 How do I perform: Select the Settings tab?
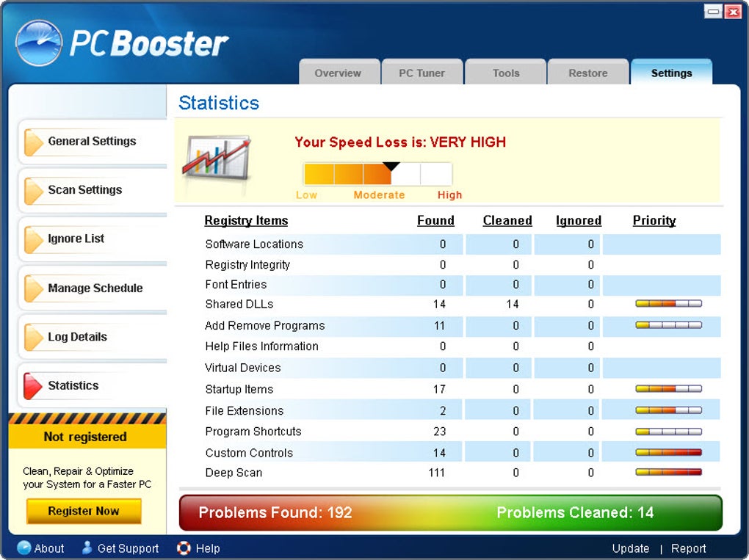click(671, 73)
